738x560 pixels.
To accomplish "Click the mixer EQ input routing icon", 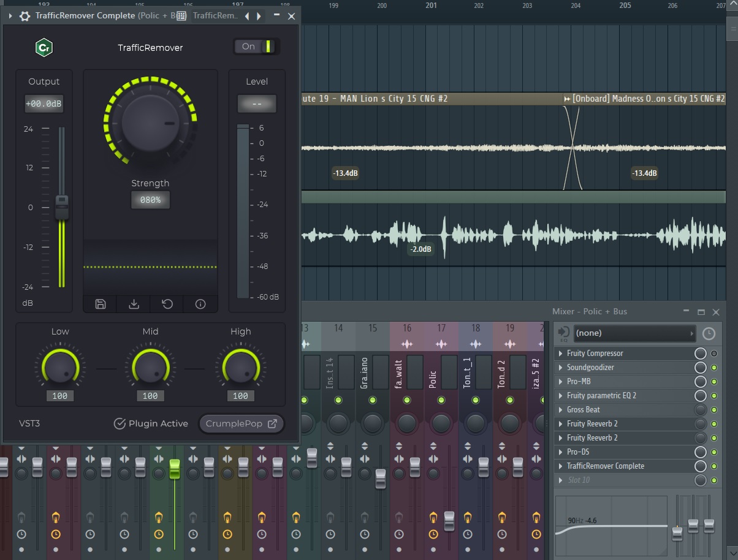I will tap(563, 333).
